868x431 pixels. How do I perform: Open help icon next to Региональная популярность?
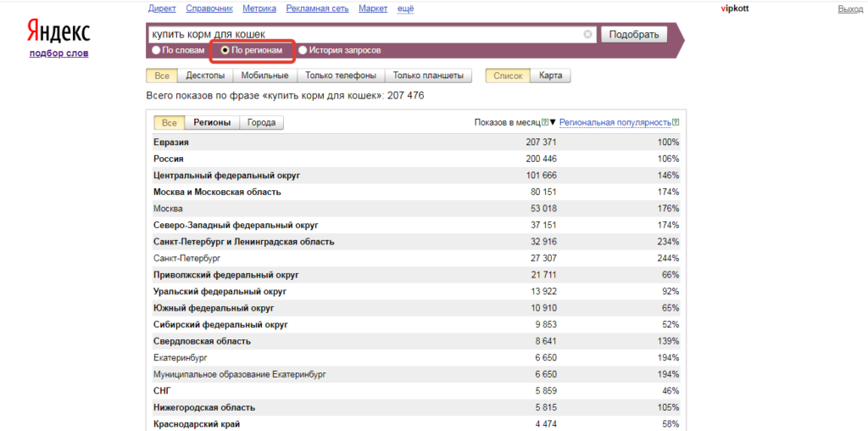click(676, 122)
